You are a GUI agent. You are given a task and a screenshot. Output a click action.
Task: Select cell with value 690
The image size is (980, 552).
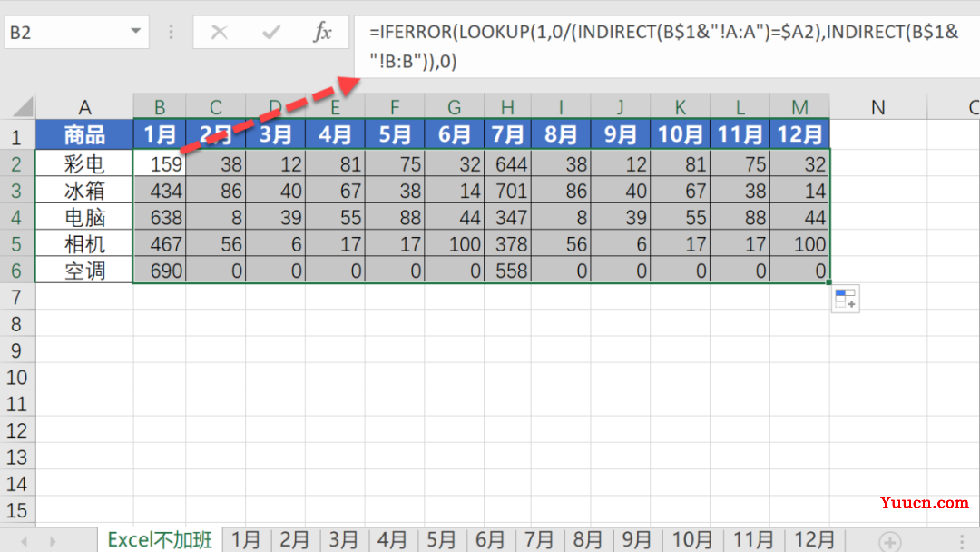point(160,271)
